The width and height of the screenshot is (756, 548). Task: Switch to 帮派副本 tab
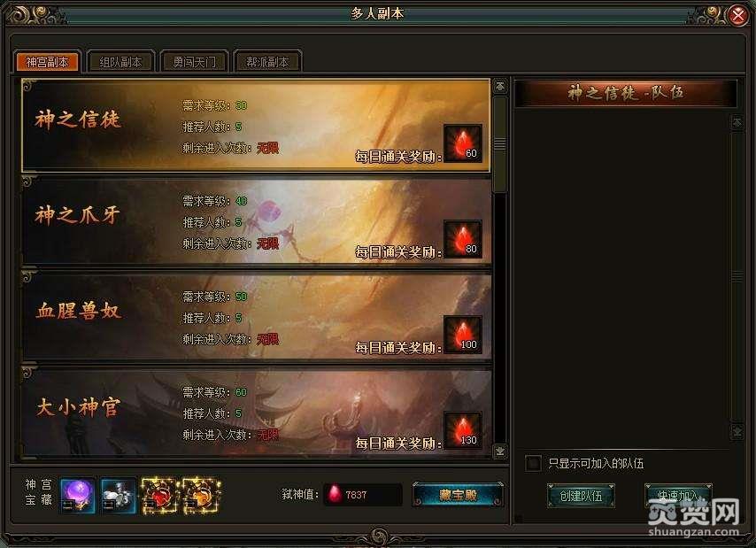[x=267, y=62]
